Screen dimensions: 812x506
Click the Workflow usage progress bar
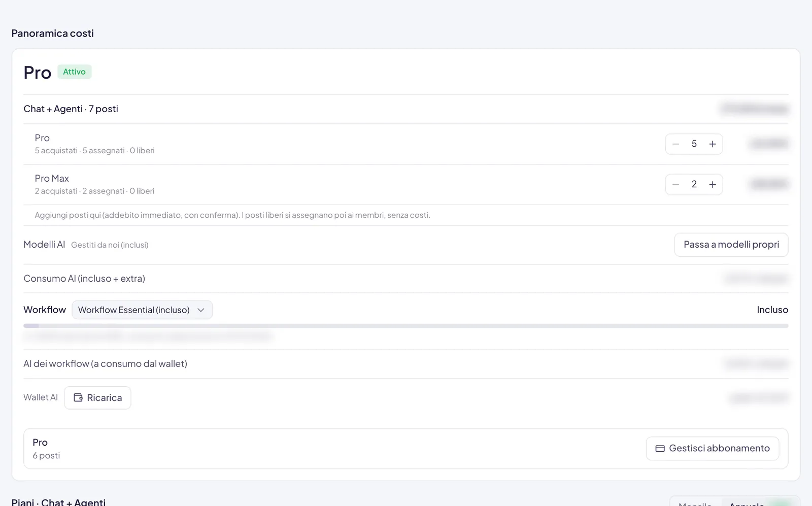pyautogui.click(x=405, y=326)
